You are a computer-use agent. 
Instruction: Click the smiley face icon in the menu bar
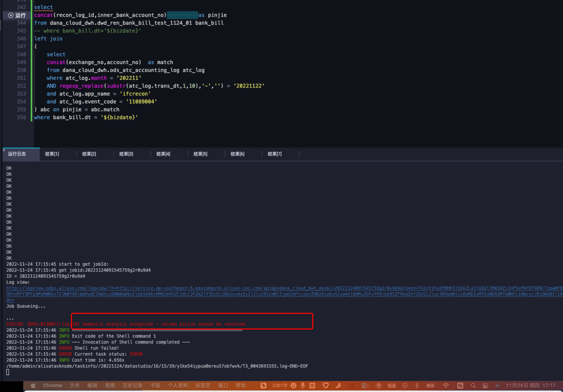[x=293, y=385]
